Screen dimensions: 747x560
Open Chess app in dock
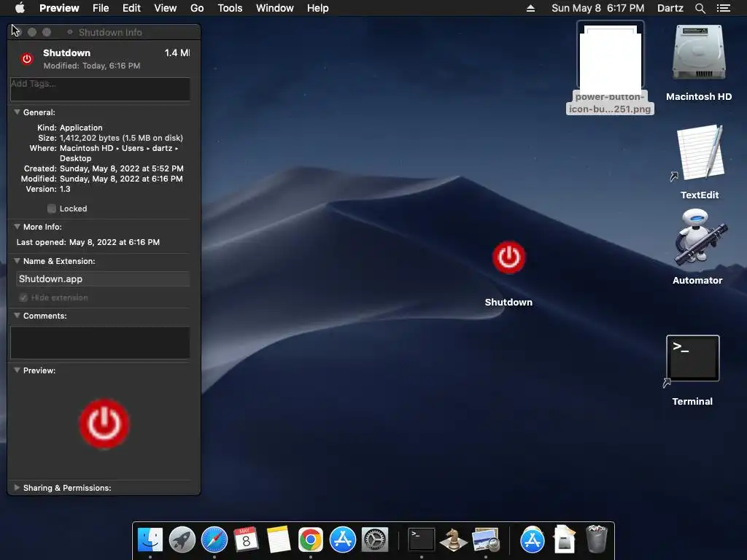453,540
